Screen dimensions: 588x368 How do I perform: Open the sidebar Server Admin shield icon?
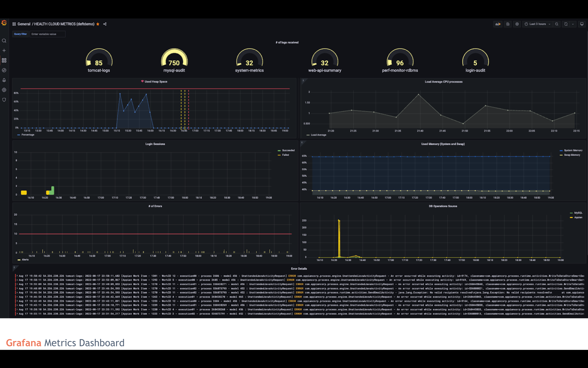[4, 100]
